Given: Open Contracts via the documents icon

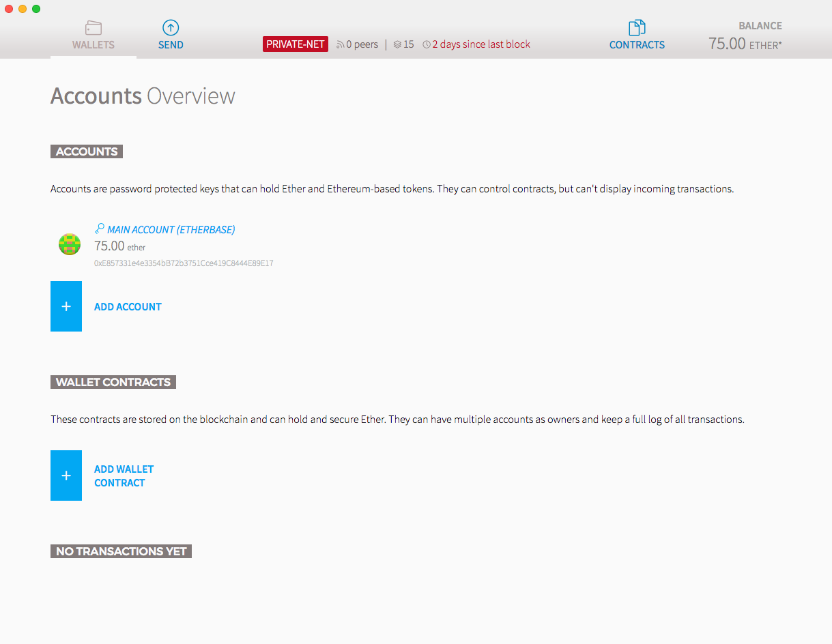Looking at the screenshot, I should coord(637,28).
